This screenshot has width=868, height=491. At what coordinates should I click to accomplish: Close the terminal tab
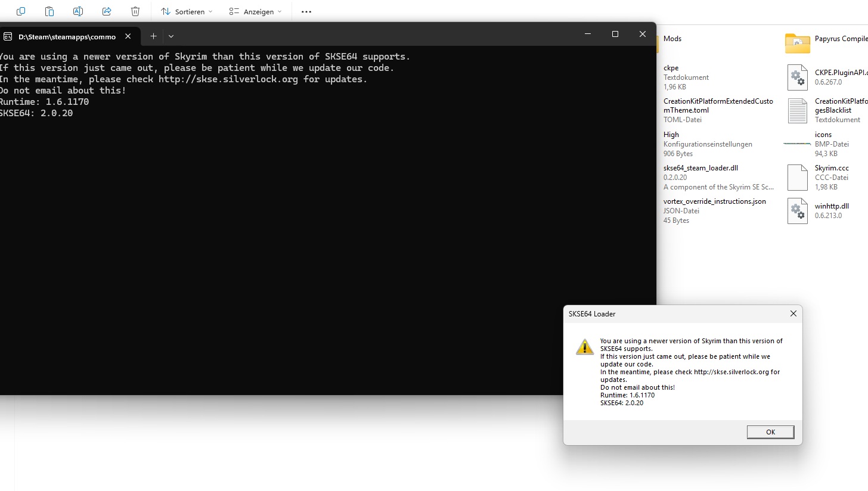(x=128, y=36)
